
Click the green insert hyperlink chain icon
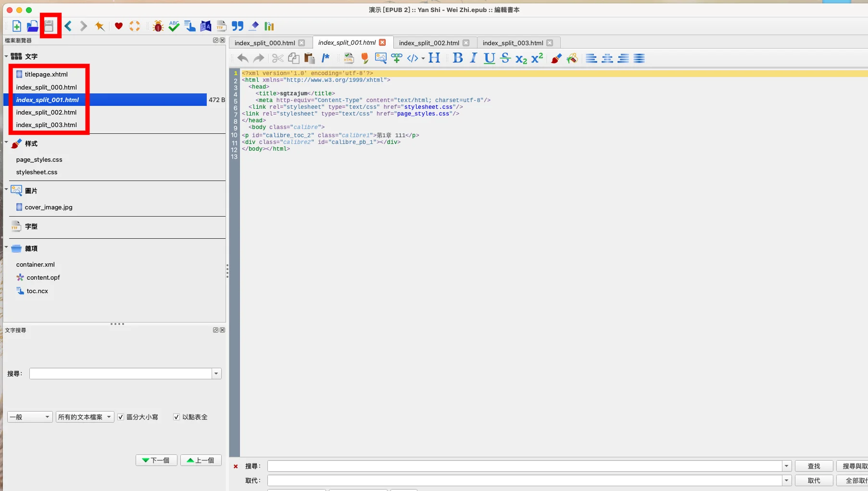[397, 58]
